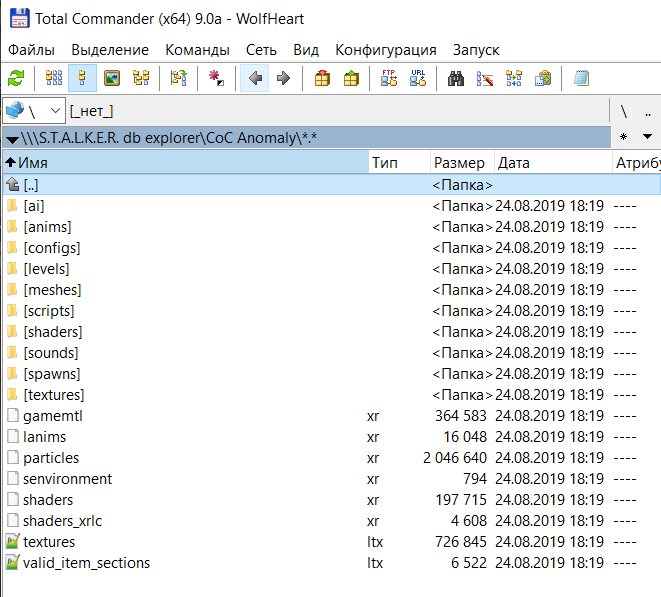Switch to full details view icon
Image resolution: width=661 pixels, height=597 pixels.
pyautogui.click(x=82, y=78)
